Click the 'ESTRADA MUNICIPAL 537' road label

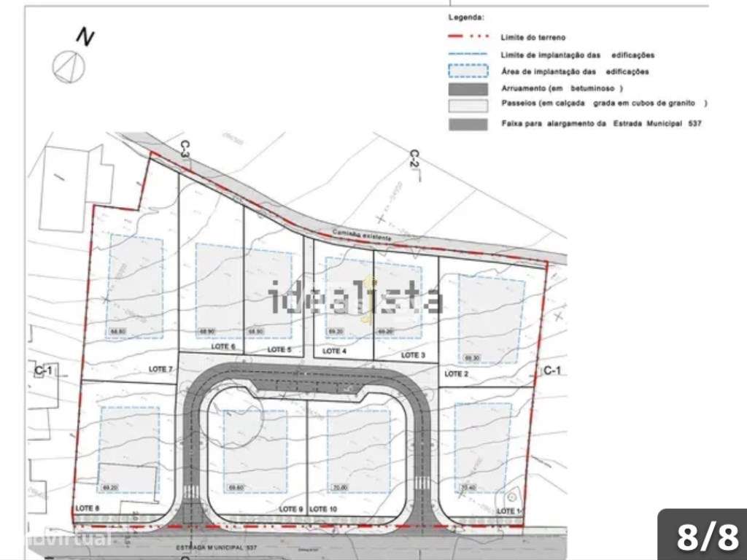coord(216,548)
